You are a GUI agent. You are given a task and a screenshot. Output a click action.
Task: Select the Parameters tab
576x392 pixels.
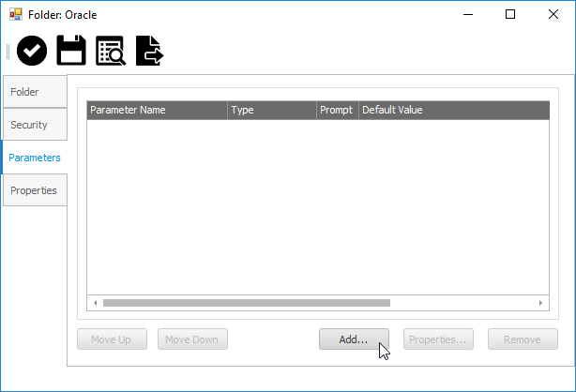point(34,158)
